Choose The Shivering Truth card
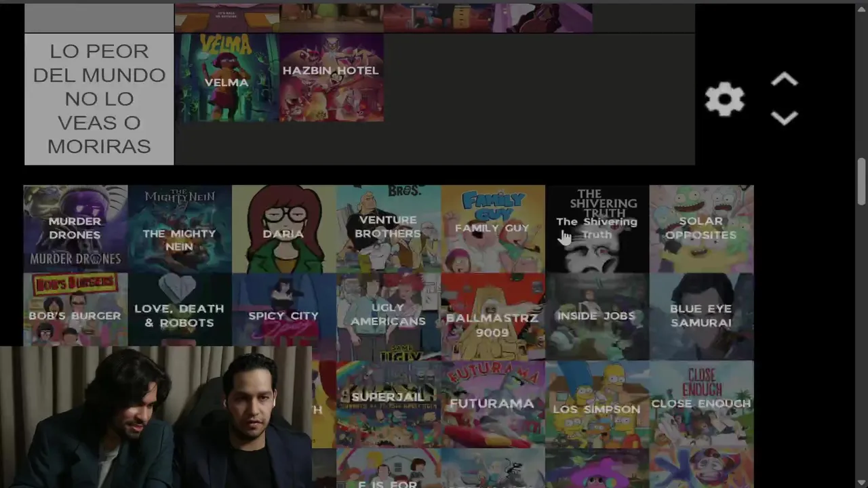Screen dimensions: 868x488 tap(597, 228)
